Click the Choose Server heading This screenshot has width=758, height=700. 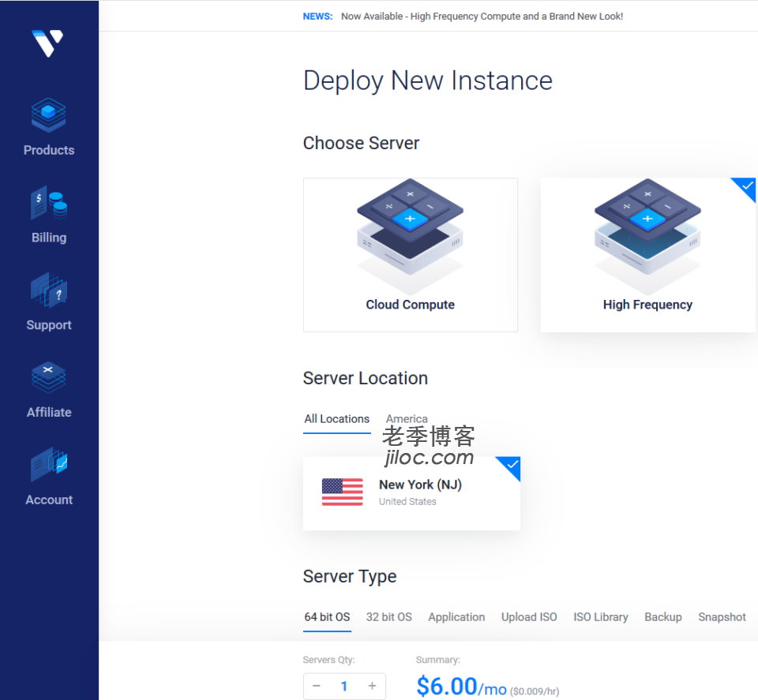point(361,143)
